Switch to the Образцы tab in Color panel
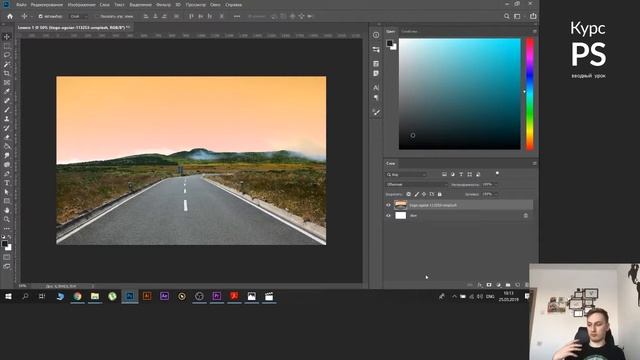Screen dimensions: 640x360 tap(409, 31)
